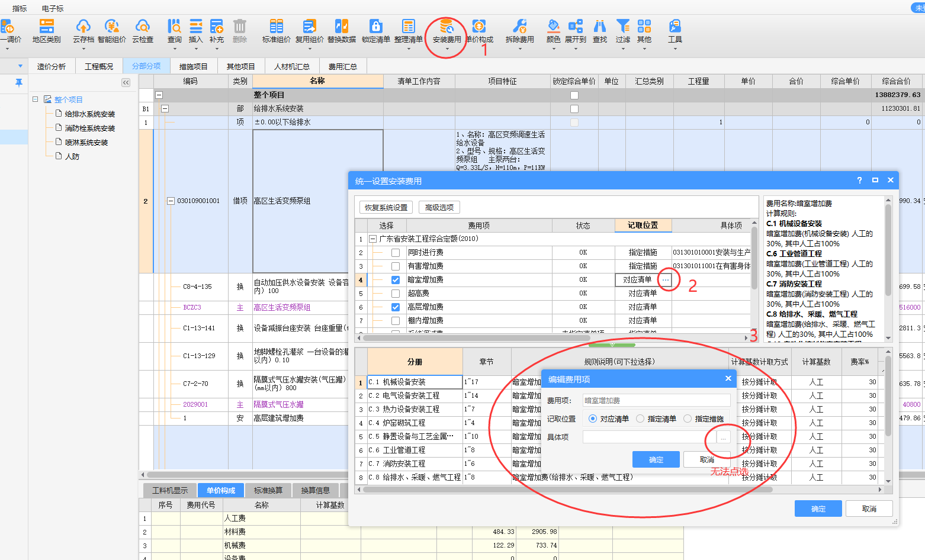This screenshot has width=925, height=560.
Task: Collapse the B1 给排水系统安装 table row
Action: 165,109
